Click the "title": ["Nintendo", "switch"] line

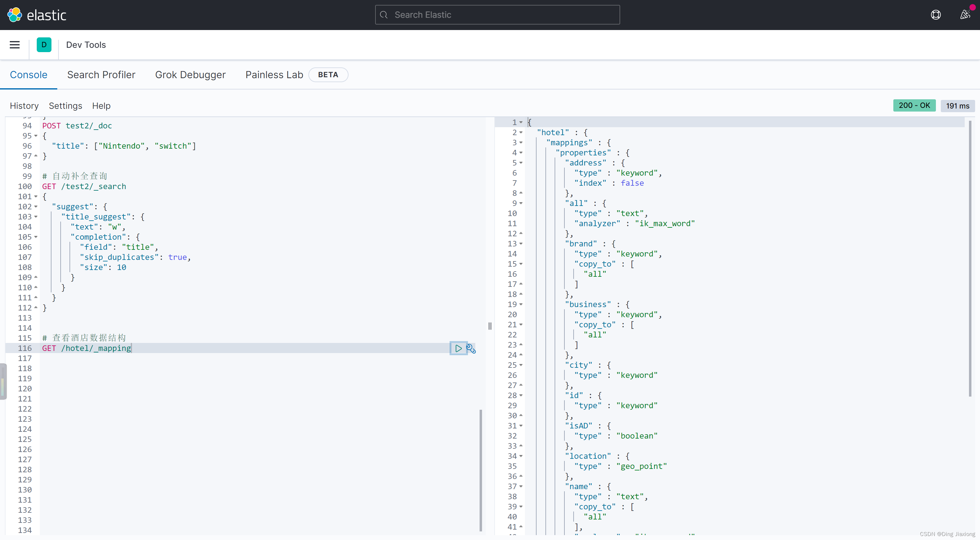pos(124,146)
